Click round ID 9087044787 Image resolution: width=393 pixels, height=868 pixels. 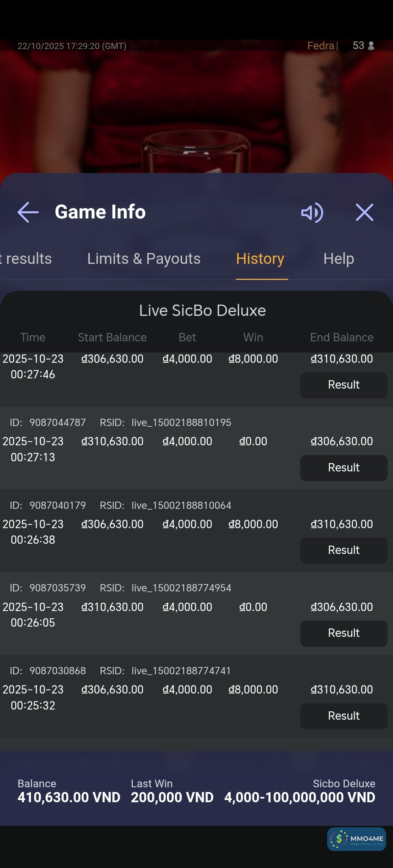[x=57, y=422]
